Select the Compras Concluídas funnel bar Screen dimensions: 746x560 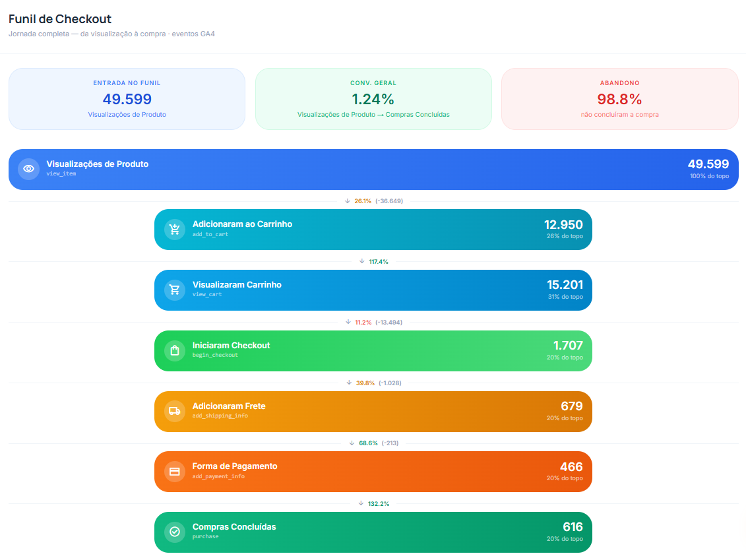(373, 532)
